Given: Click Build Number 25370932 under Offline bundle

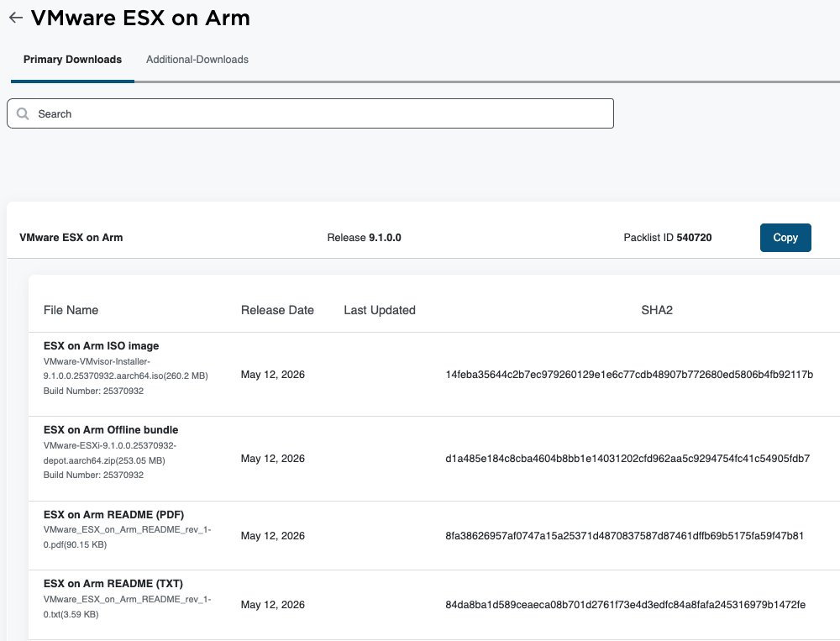Looking at the screenshot, I should point(93,475).
